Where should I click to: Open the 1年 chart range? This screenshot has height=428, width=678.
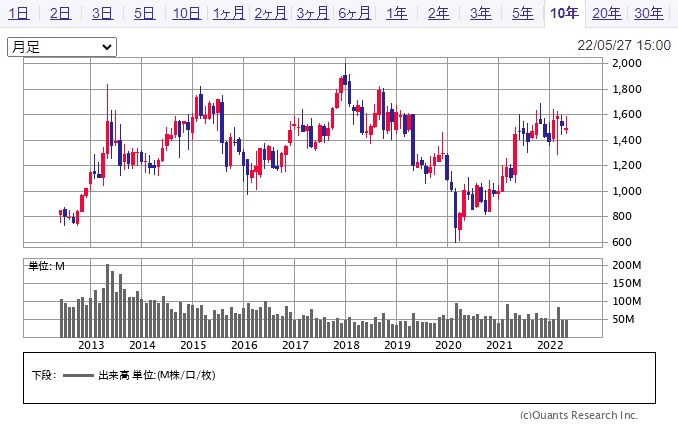coord(397,14)
